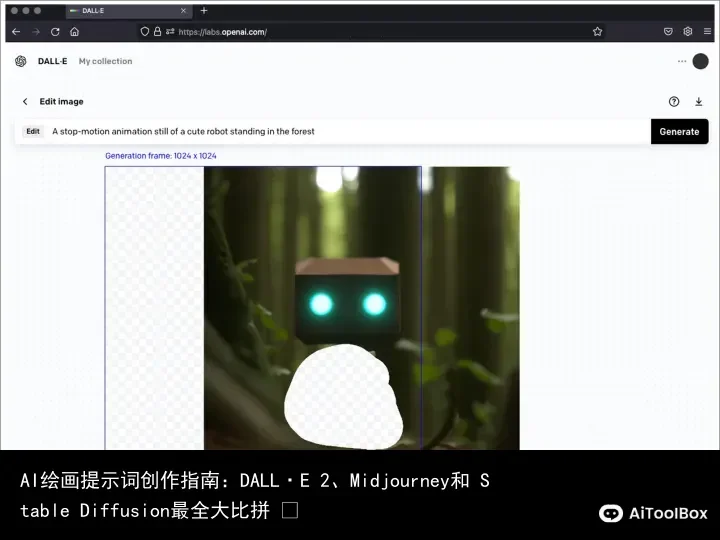Click the browser forward arrow

(x=36, y=32)
